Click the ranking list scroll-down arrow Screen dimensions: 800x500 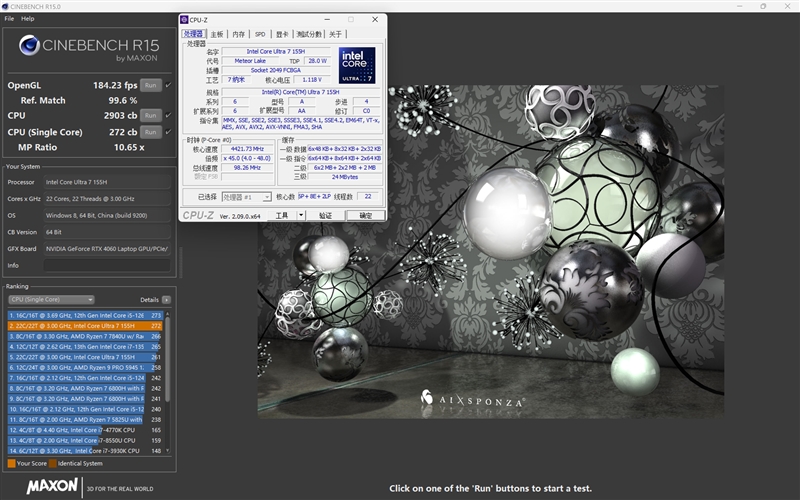[x=167, y=451]
